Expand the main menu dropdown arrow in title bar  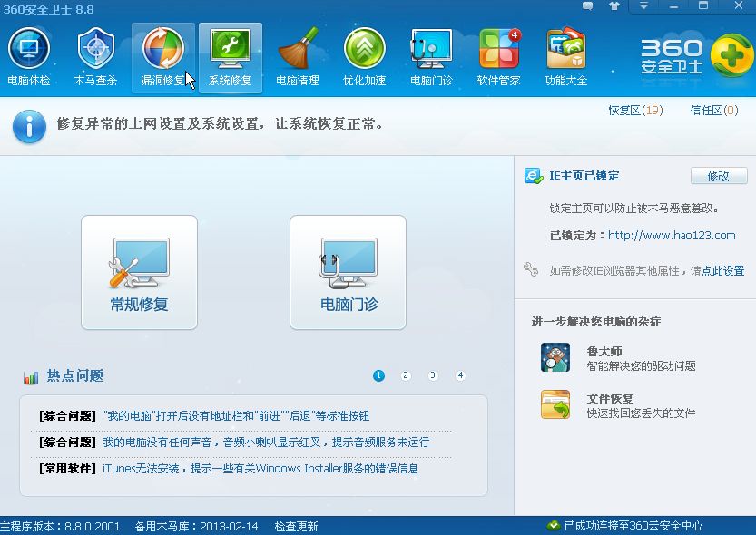(643, 5)
